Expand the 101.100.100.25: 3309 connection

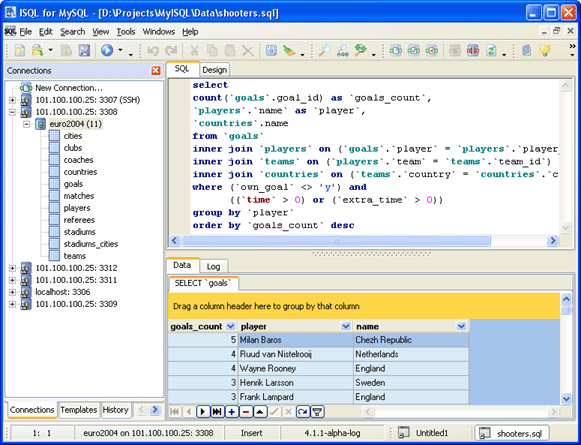[12, 304]
